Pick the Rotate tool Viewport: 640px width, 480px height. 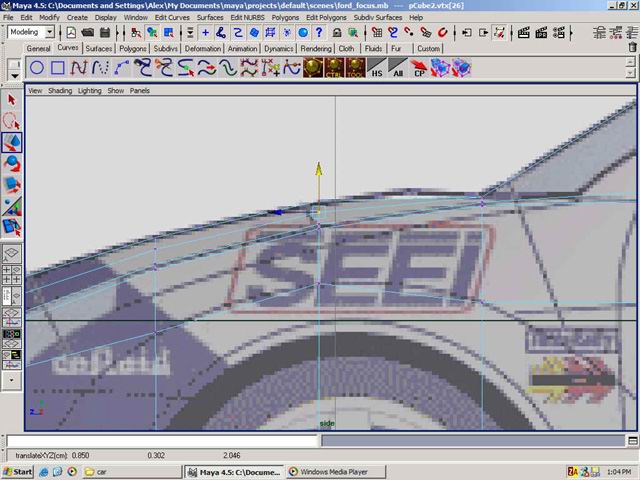(x=12, y=164)
